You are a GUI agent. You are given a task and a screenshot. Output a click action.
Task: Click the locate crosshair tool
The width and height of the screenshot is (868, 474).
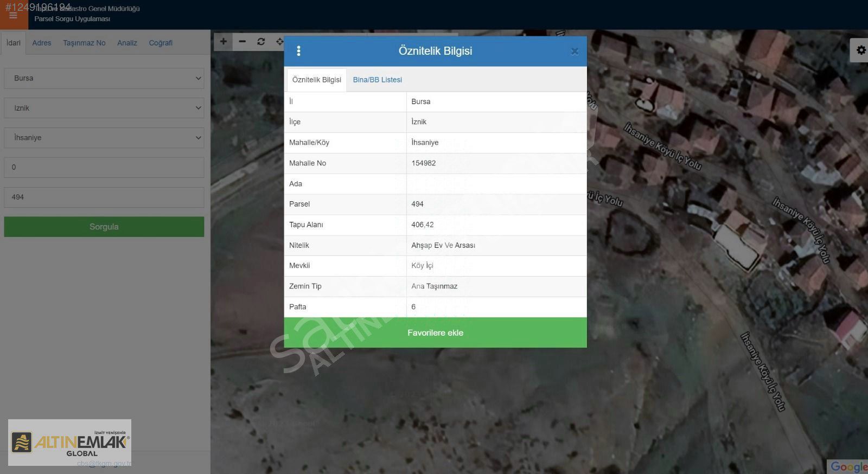[x=279, y=42]
